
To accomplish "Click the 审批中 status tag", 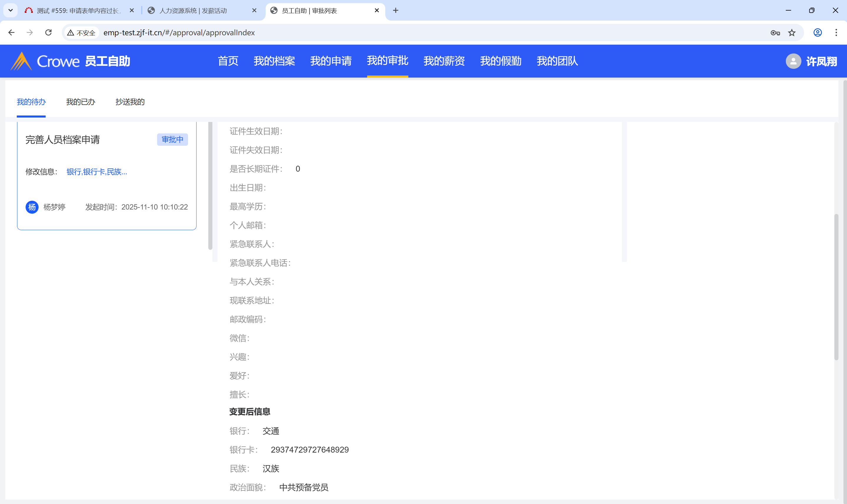I will point(172,140).
